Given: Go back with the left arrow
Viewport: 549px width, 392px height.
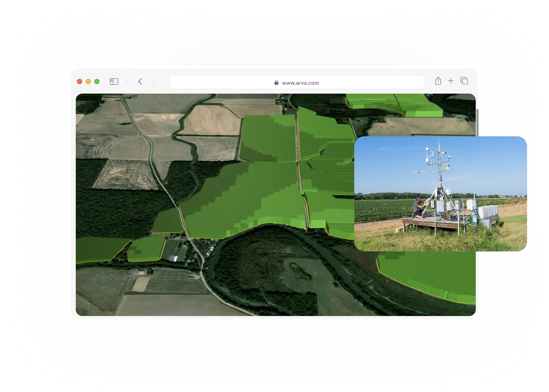Looking at the screenshot, I should [140, 82].
